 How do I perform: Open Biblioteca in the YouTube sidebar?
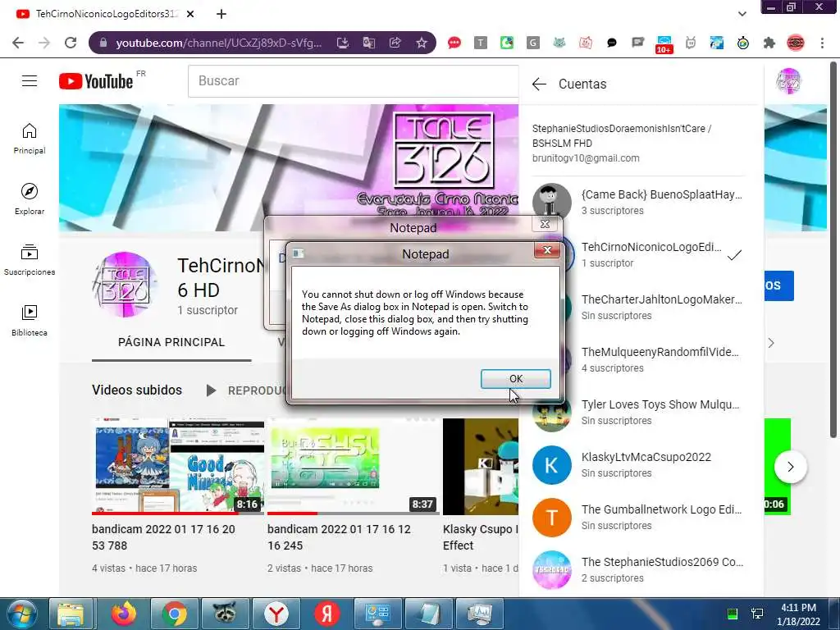(x=30, y=321)
